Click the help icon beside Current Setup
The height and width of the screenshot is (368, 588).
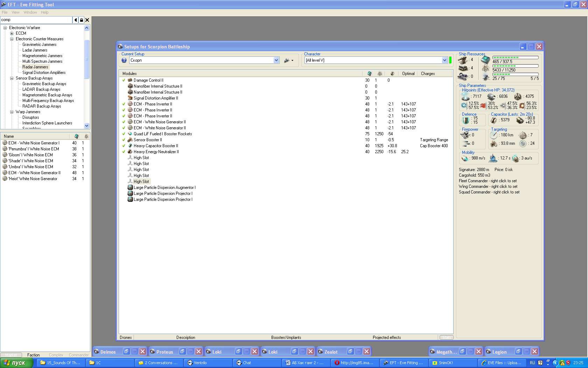coord(124,60)
